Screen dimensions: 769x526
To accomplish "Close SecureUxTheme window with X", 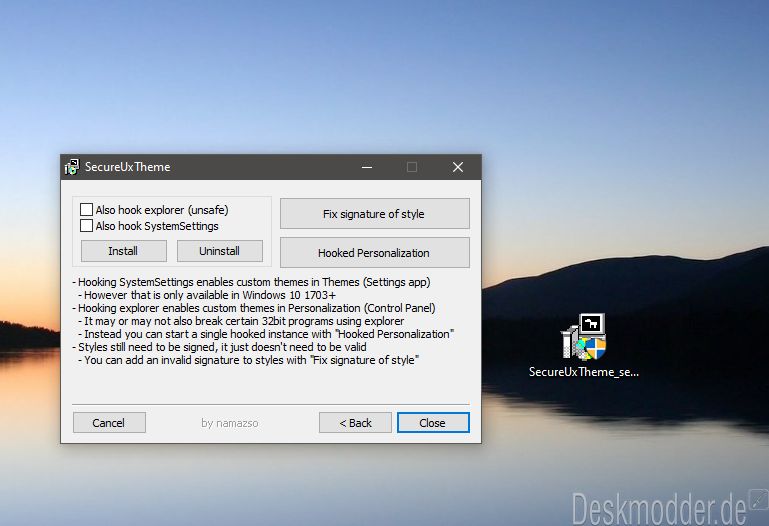I will (458, 167).
